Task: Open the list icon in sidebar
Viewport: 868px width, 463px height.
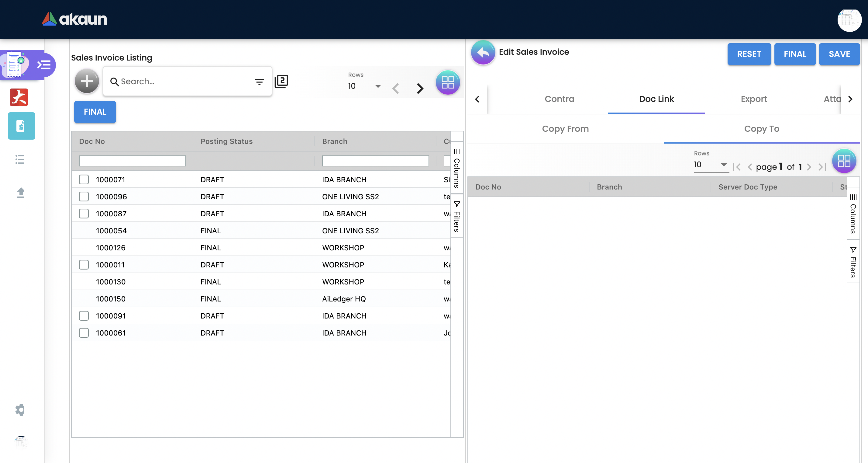Action: click(20, 159)
